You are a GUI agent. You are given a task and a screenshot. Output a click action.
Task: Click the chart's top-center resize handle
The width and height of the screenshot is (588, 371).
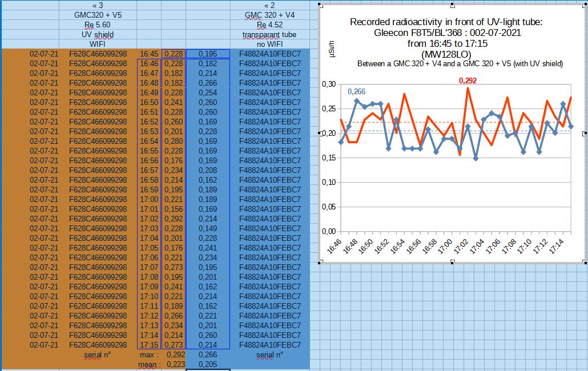[x=453, y=5]
